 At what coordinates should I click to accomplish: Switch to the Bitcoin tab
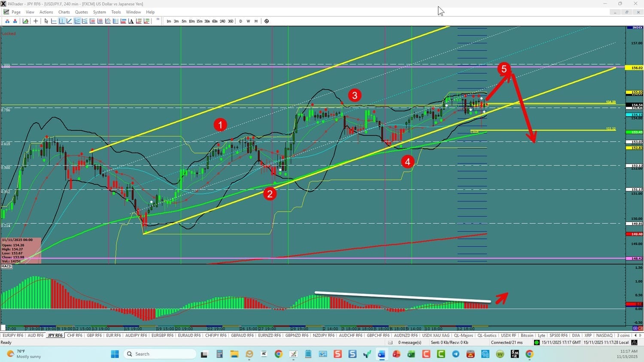tap(527, 335)
